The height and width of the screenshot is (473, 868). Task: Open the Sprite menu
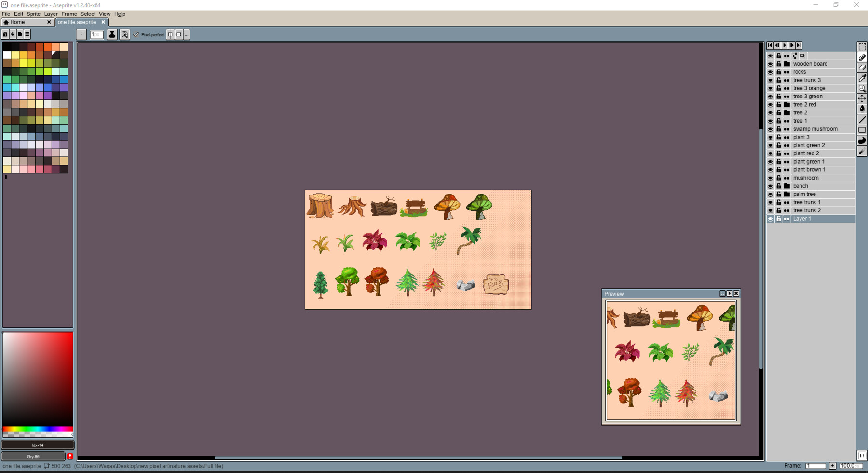tap(33, 14)
